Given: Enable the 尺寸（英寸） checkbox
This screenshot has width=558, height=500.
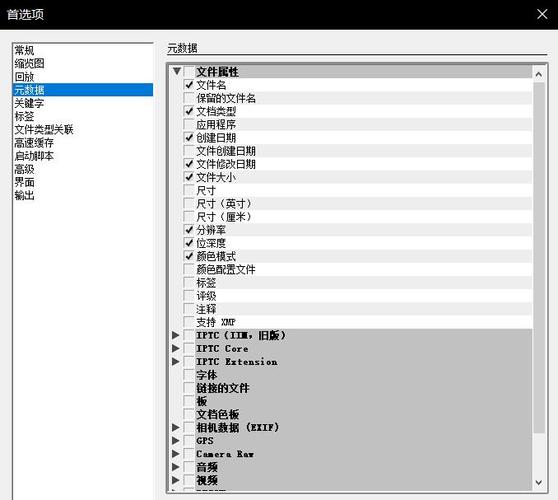Looking at the screenshot, I should (x=189, y=203).
